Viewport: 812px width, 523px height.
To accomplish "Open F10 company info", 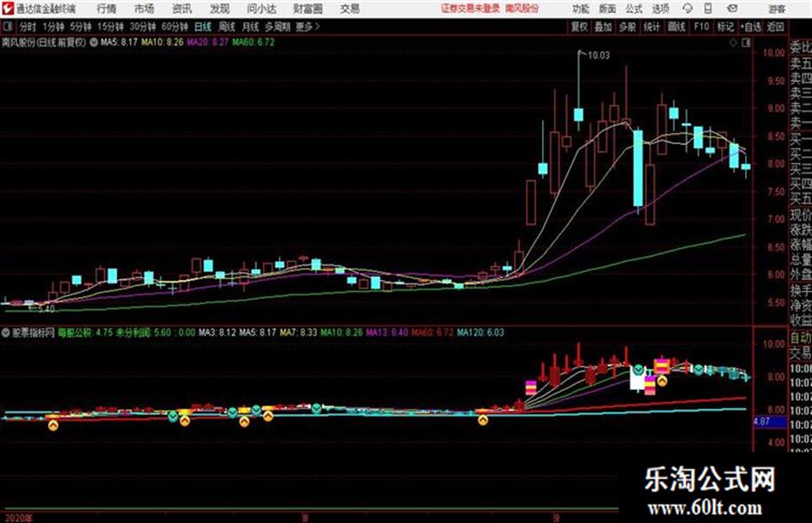I will 701,26.
